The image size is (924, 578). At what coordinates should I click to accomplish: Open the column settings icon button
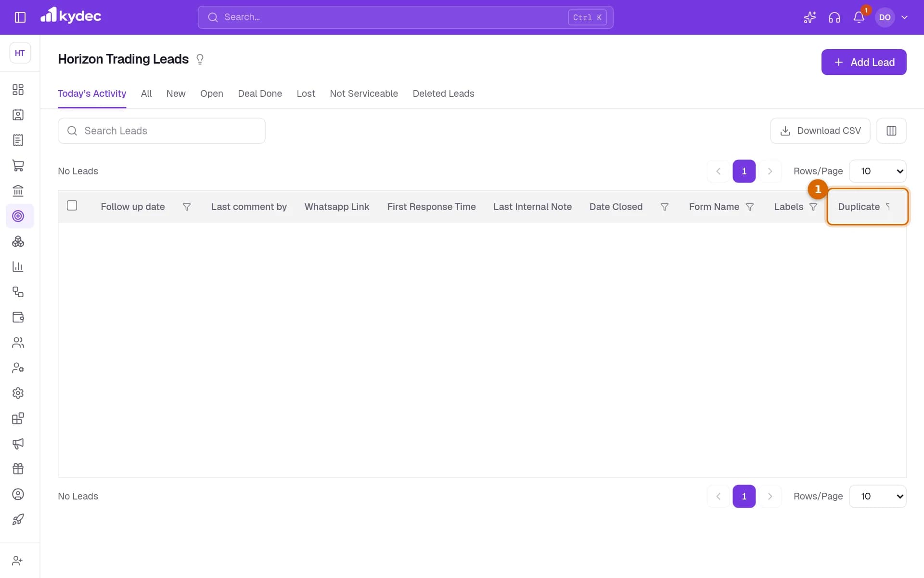pyautogui.click(x=891, y=131)
